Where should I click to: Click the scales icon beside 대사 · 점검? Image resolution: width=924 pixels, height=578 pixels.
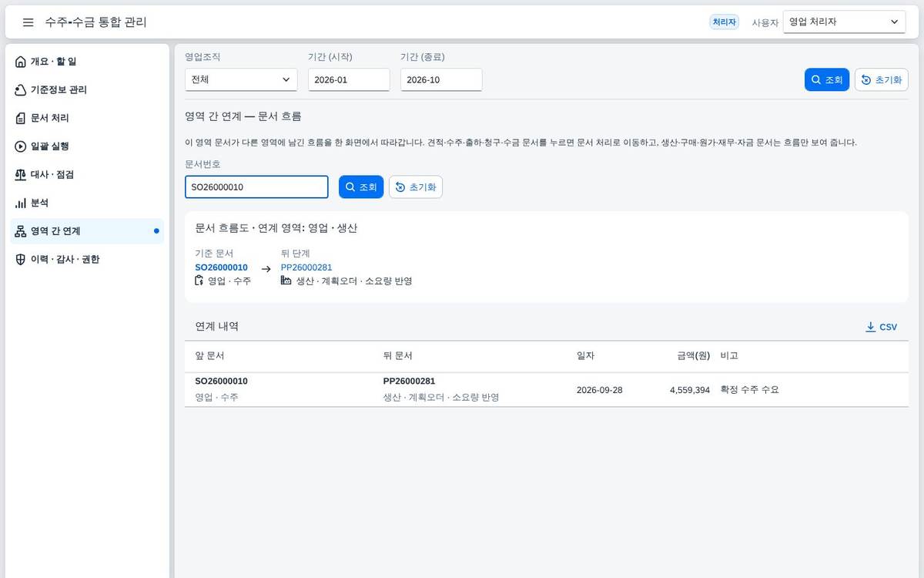tap(21, 175)
